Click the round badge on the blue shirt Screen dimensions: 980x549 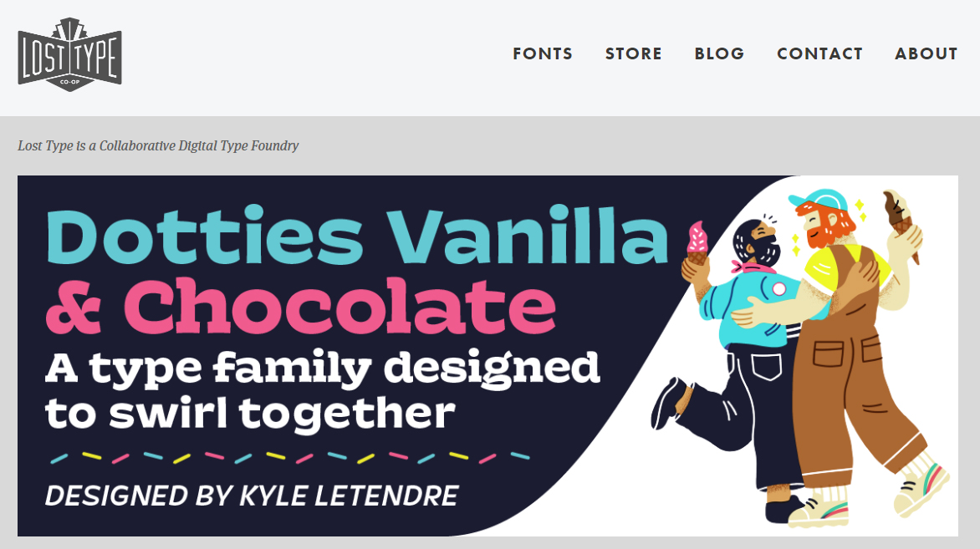tap(778, 289)
